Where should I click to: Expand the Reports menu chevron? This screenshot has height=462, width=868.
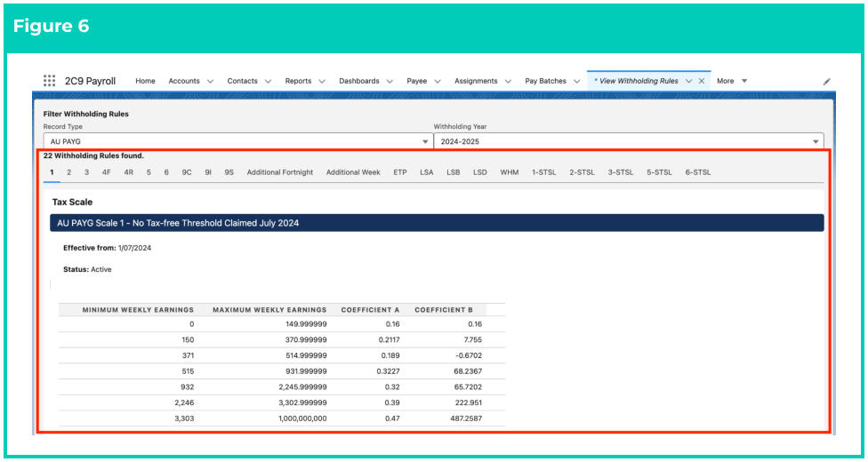322,82
